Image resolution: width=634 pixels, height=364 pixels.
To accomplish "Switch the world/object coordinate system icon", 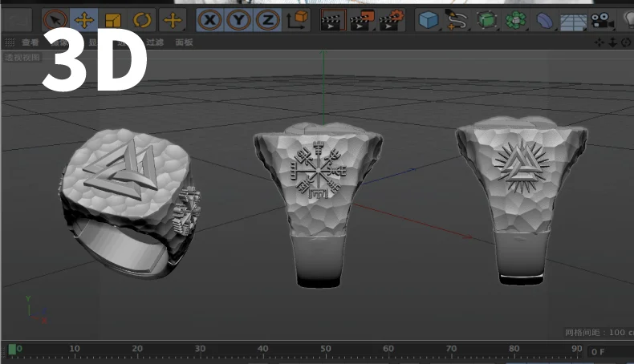I will pos(297,20).
